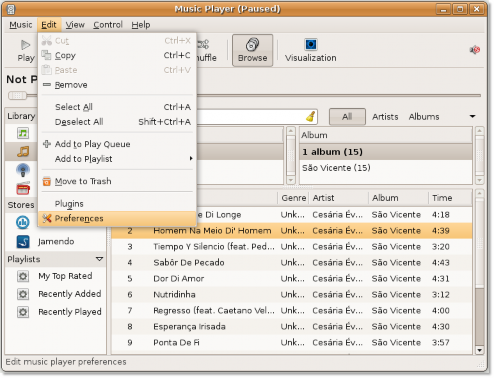
Task: Select the Radio icon in sidebar
Action: click(x=23, y=189)
